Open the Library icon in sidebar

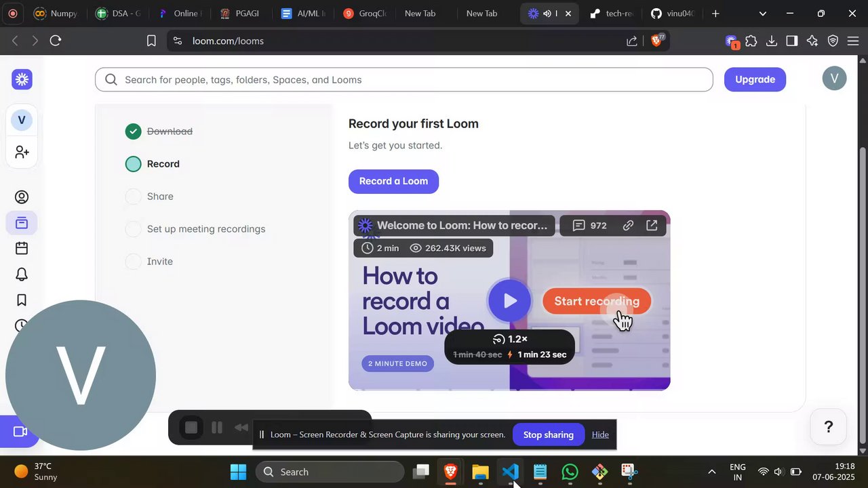(x=22, y=222)
